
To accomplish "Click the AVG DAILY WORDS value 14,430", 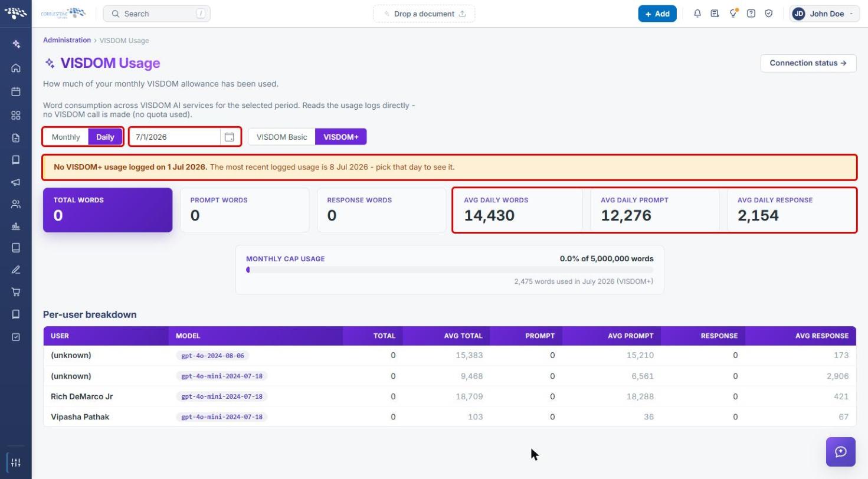I will pos(489,215).
